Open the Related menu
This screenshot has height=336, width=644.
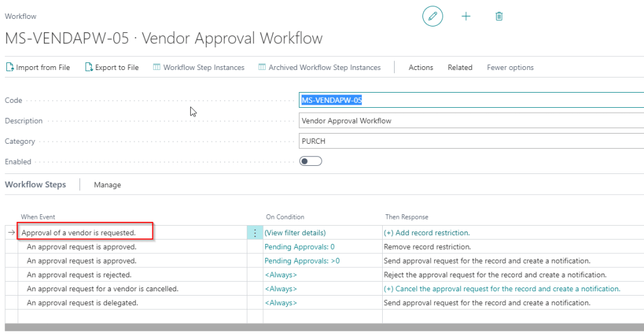[x=460, y=67]
